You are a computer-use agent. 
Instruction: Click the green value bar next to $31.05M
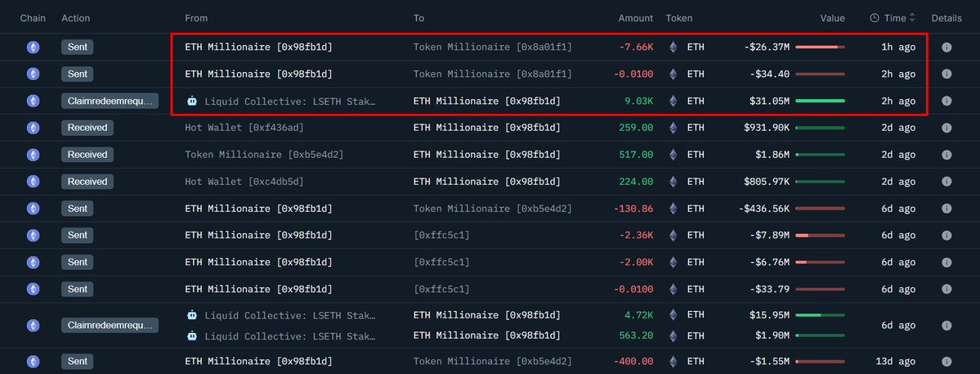pyautogui.click(x=820, y=101)
